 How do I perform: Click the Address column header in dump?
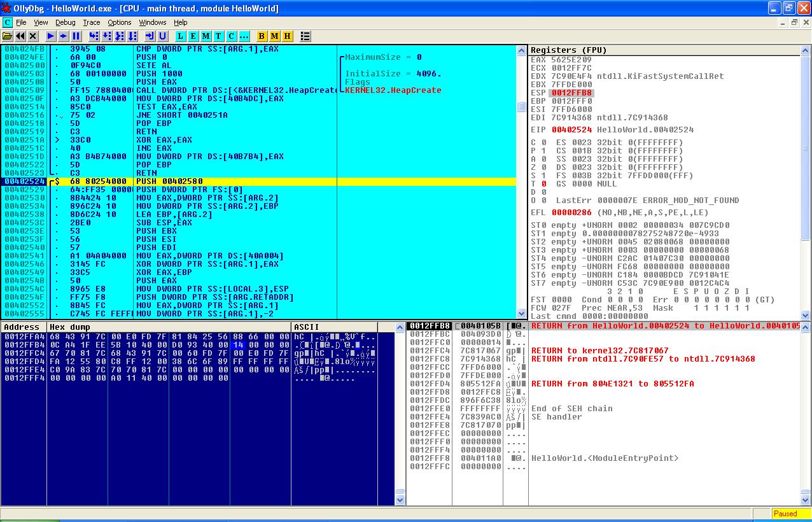[x=24, y=327]
